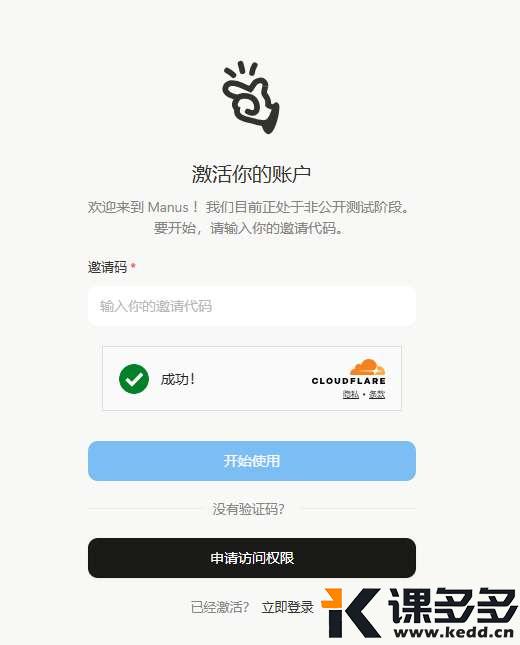Click the 已经激活? text

point(220,607)
